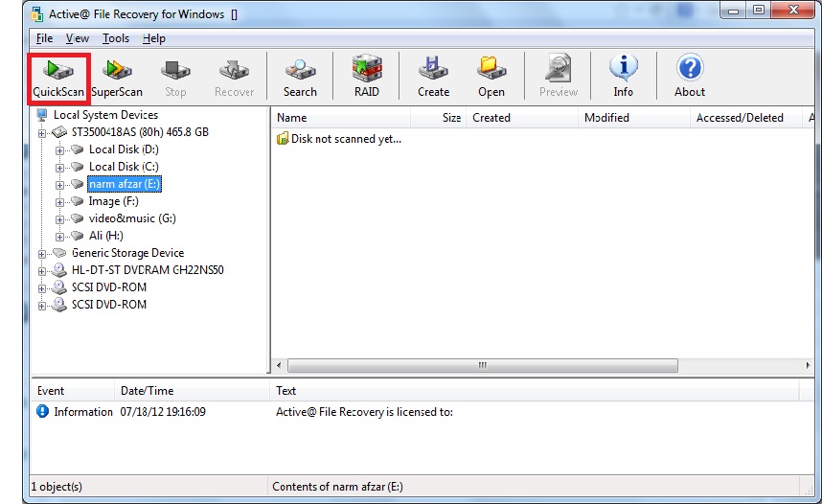Select the video&music (G:) drive
This screenshot has height=504, width=822.
132,218
